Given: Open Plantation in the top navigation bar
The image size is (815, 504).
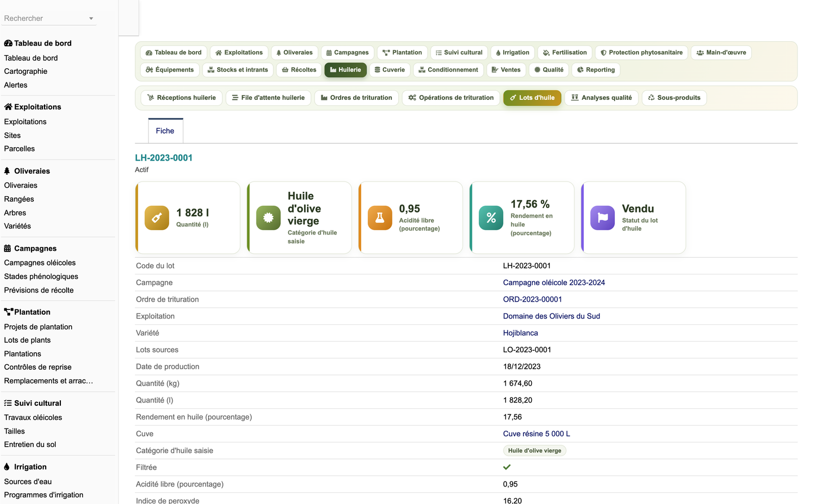Looking at the screenshot, I should tap(402, 52).
